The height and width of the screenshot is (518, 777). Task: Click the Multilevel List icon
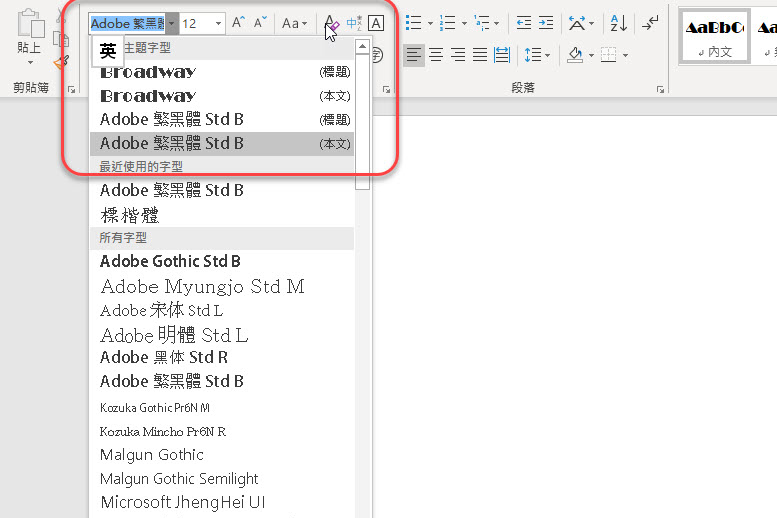click(x=482, y=23)
